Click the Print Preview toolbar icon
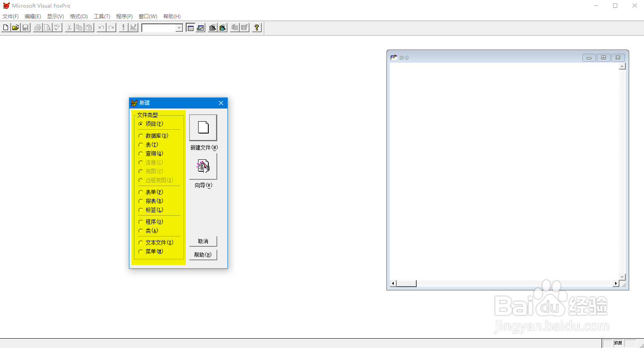Screen dimensions: 644x348 [x=48, y=28]
